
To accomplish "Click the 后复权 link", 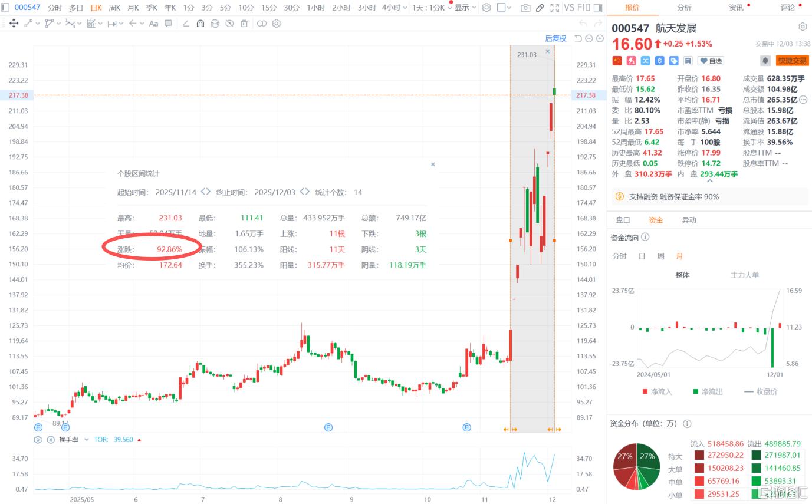I will click(x=555, y=38).
